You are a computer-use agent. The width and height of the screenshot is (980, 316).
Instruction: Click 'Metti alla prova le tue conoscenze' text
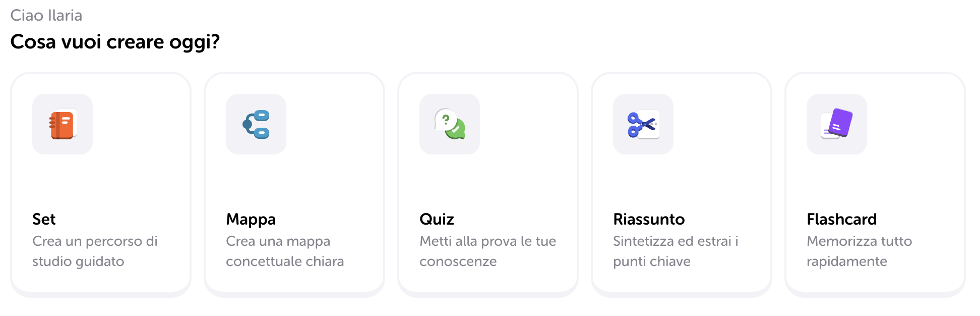coord(487,251)
